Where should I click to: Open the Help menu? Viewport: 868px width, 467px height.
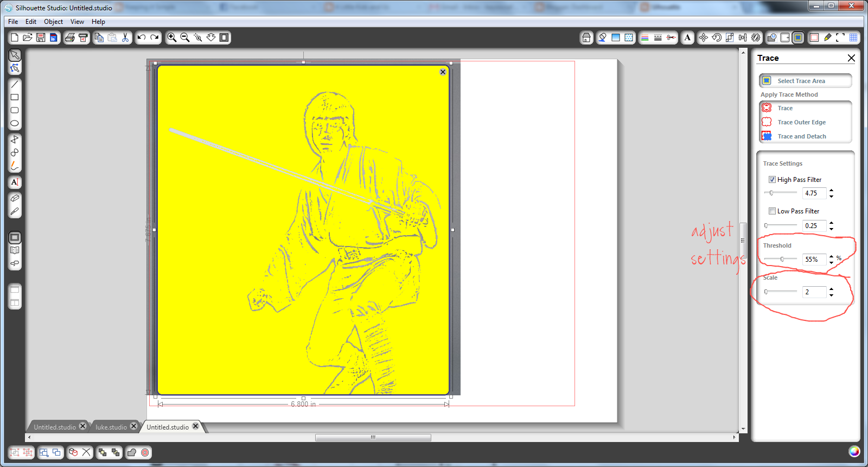[x=98, y=22]
